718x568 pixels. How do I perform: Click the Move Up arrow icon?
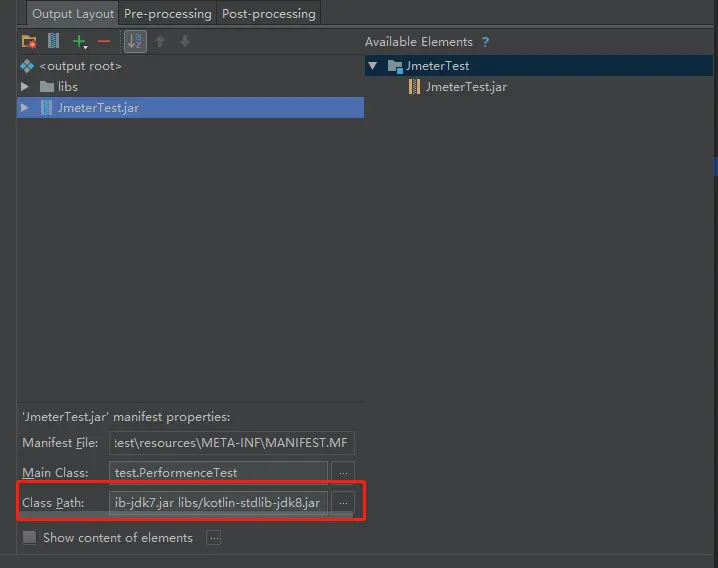coord(160,42)
